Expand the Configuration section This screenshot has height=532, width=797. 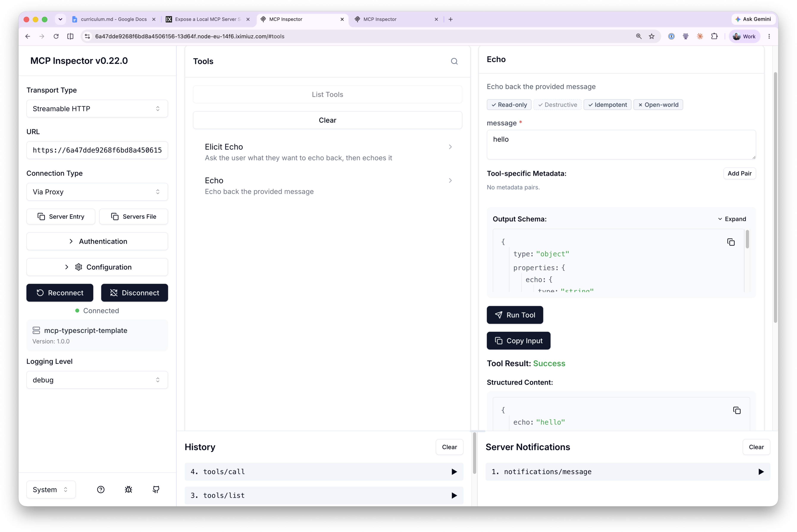coord(97,267)
